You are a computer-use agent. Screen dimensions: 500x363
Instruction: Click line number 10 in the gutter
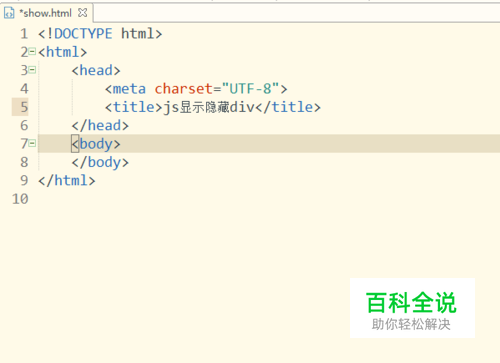pos(20,199)
